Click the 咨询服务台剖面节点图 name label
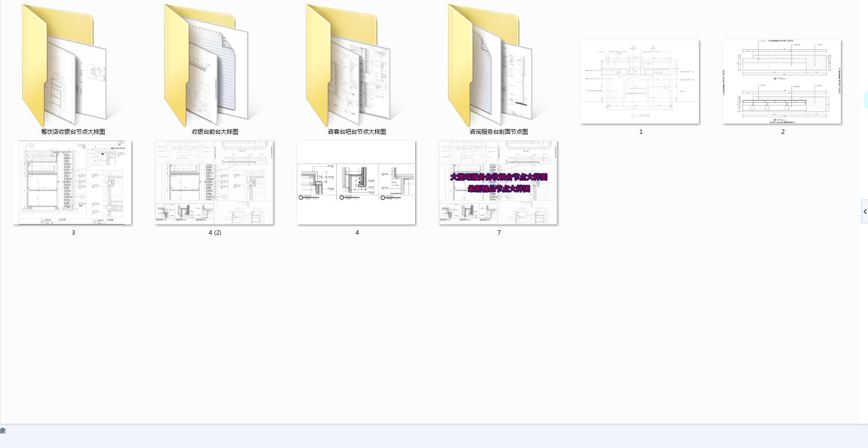Image resolution: width=868 pixels, height=448 pixels. point(499,131)
